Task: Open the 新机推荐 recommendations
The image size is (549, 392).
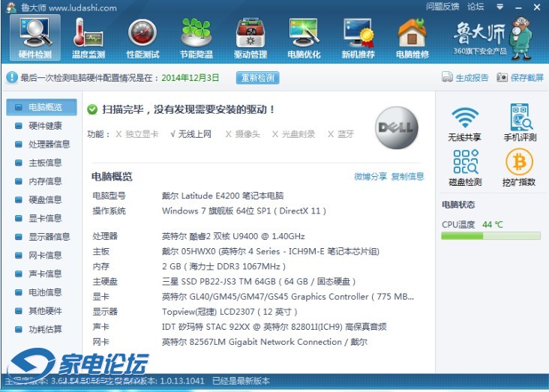Action: point(358,37)
